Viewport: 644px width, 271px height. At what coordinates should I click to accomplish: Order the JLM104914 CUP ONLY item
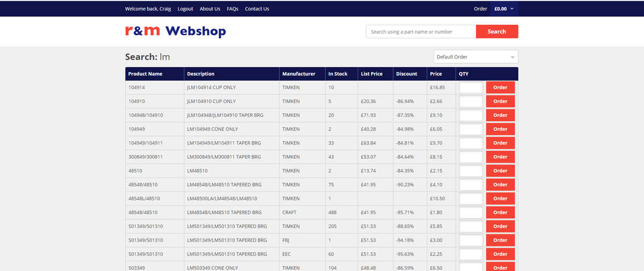(x=500, y=87)
